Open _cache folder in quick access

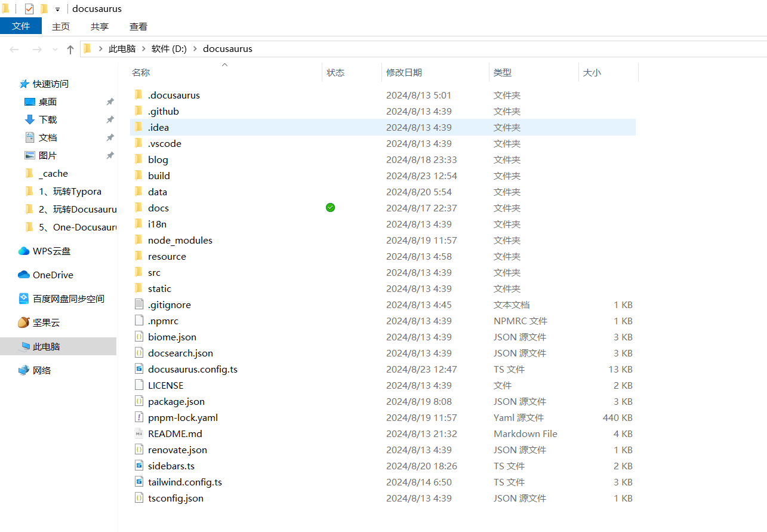[x=47, y=174]
